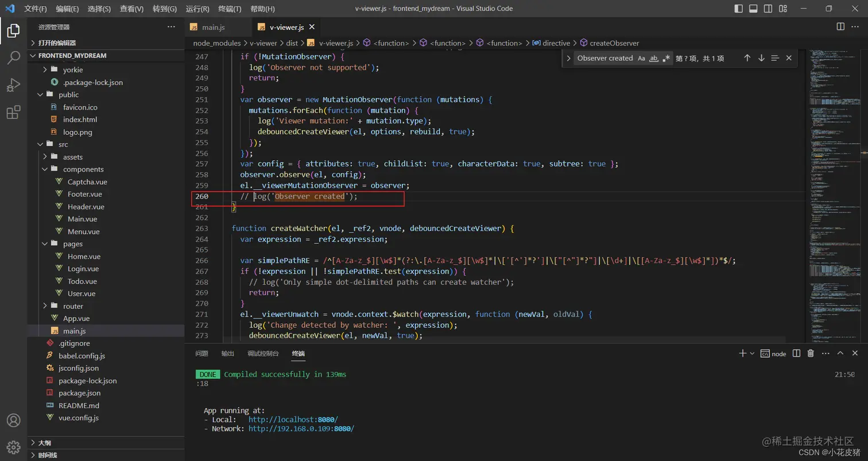Open the Search view in activity bar

(13, 57)
